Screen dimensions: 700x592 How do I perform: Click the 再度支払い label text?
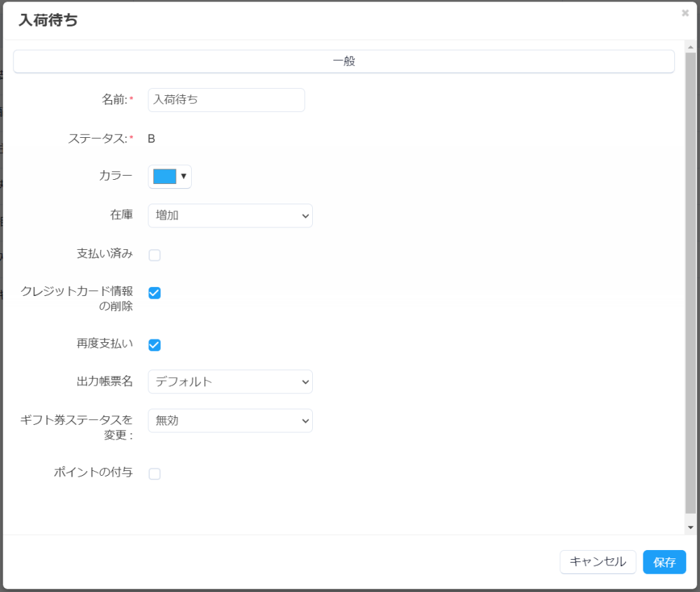pyautogui.click(x=105, y=344)
